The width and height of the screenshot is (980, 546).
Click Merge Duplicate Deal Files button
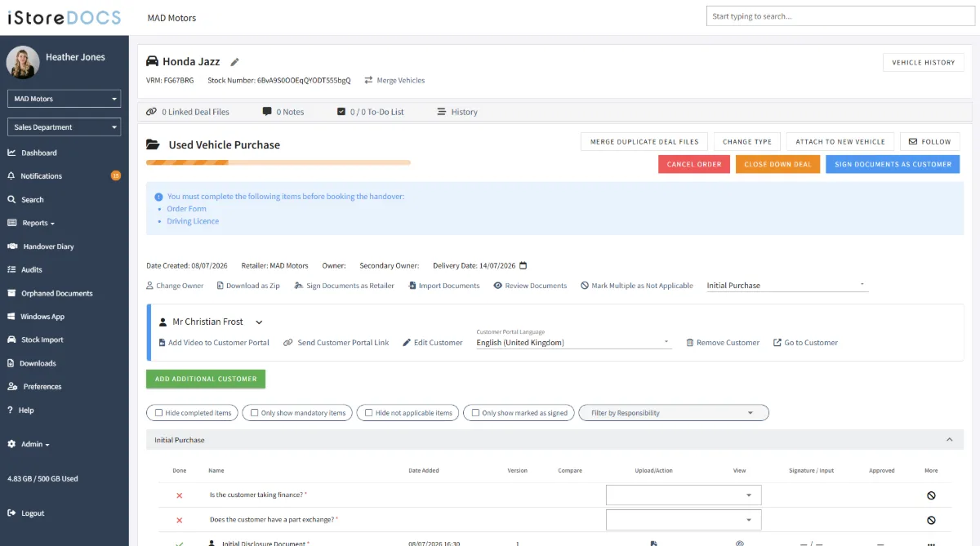pos(644,142)
